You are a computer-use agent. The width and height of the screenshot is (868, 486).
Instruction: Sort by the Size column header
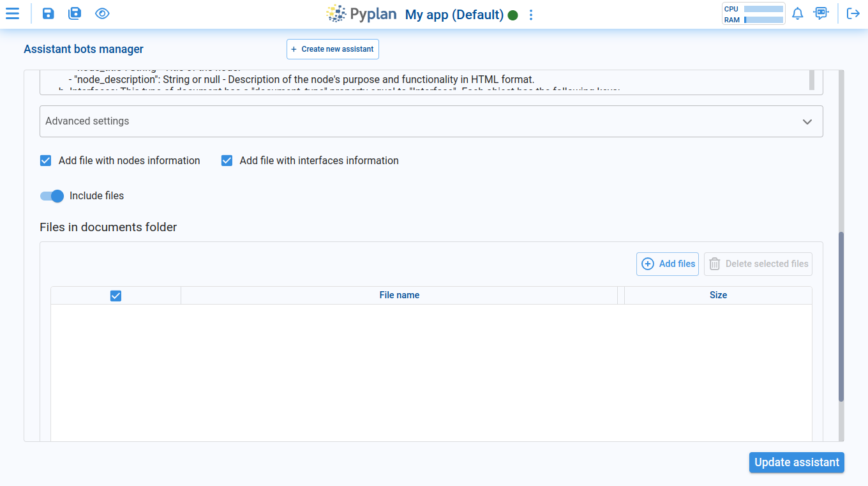click(718, 295)
